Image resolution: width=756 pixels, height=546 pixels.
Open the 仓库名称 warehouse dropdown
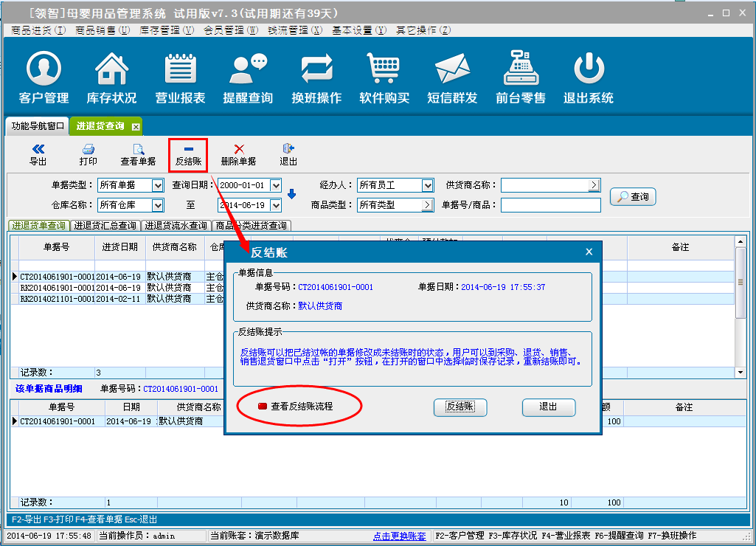pyautogui.click(x=157, y=205)
